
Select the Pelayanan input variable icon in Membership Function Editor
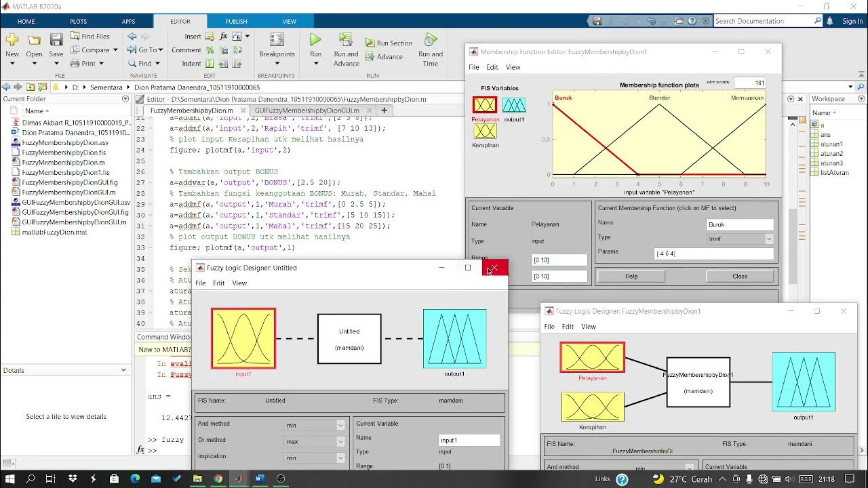pos(485,105)
